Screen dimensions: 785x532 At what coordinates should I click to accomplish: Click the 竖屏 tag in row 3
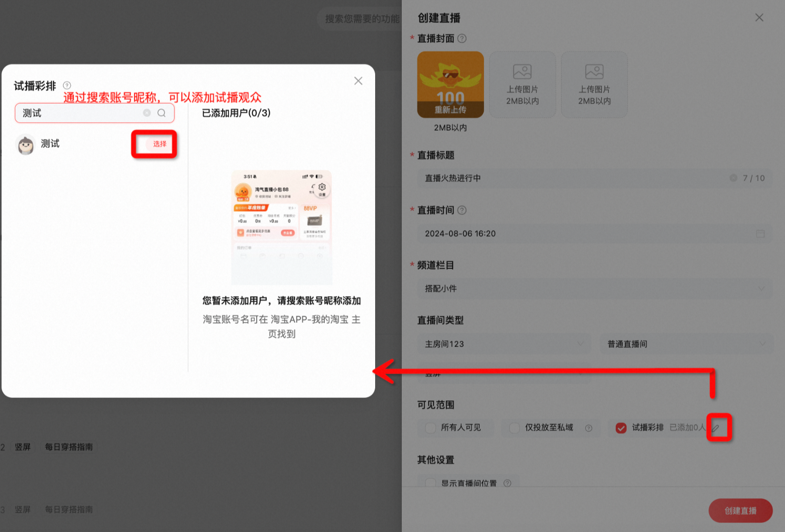pyautogui.click(x=22, y=510)
